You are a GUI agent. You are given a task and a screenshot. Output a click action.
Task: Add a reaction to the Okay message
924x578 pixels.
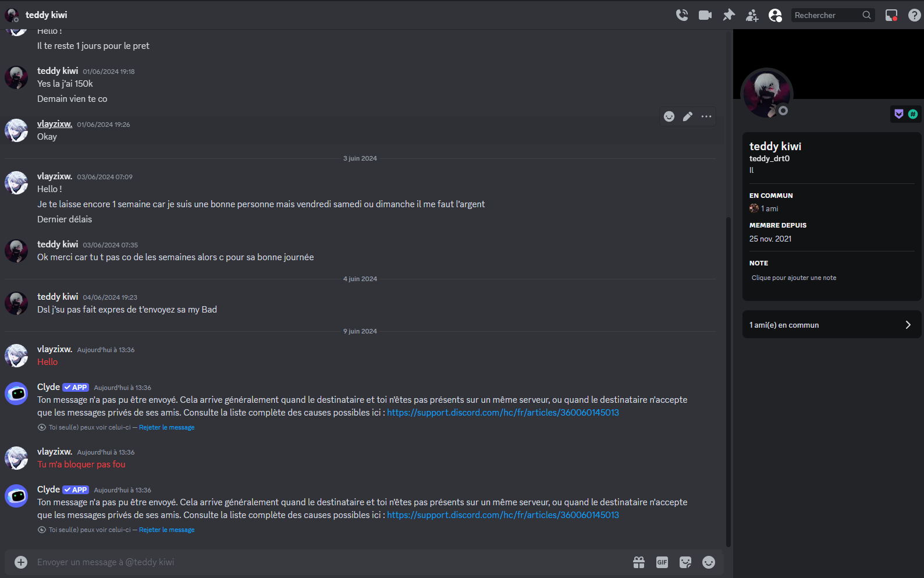coord(669,116)
